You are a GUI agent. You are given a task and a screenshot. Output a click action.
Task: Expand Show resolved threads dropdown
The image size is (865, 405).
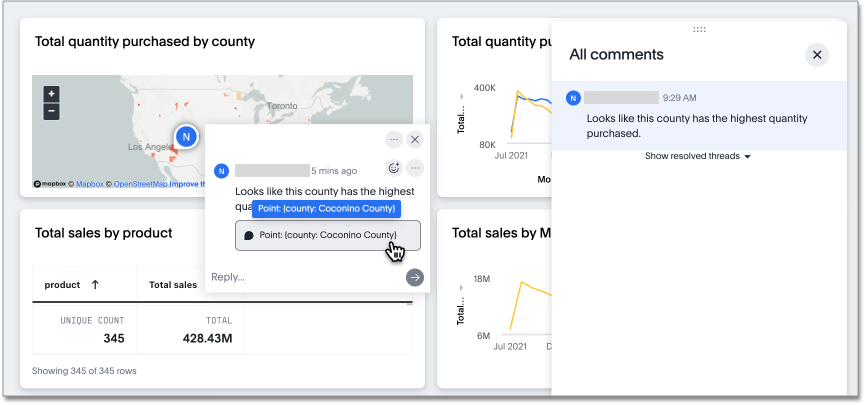pyautogui.click(x=697, y=157)
